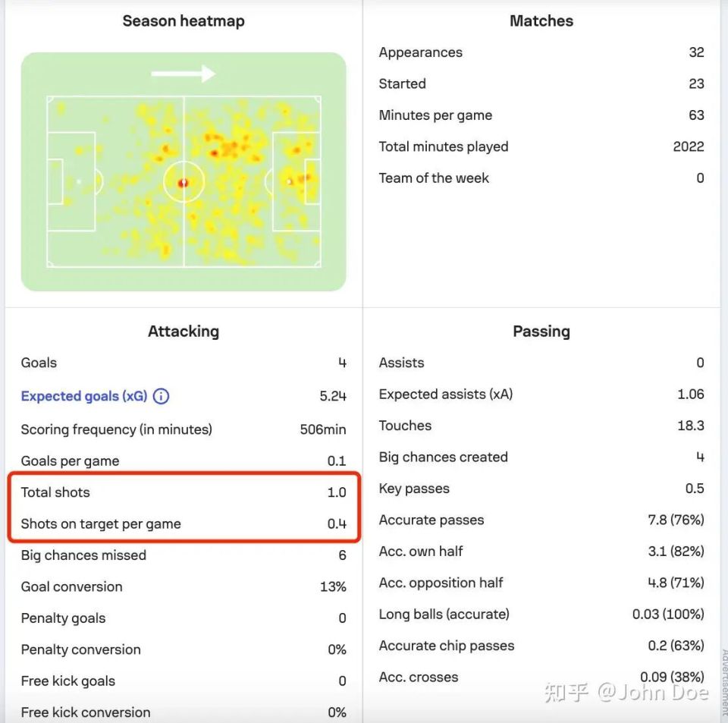
Task: Select the Season heatmap heading
Action: click(184, 21)
